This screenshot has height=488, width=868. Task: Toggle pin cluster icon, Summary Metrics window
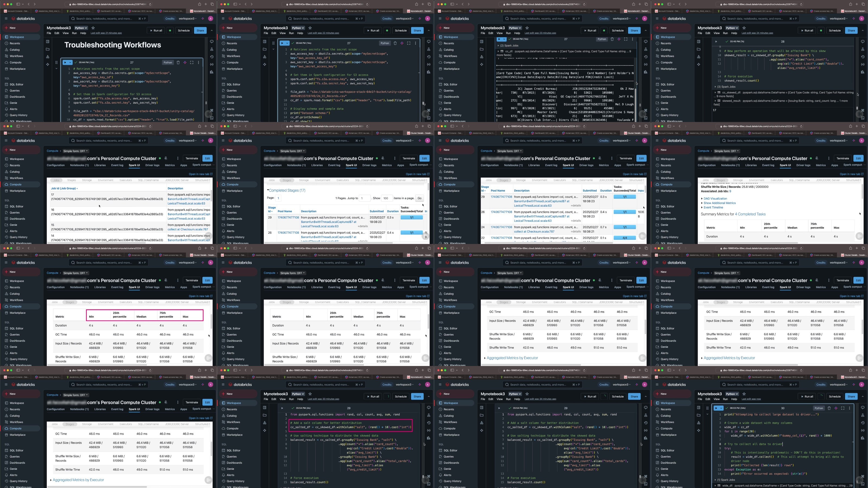(x=816, y=158)
